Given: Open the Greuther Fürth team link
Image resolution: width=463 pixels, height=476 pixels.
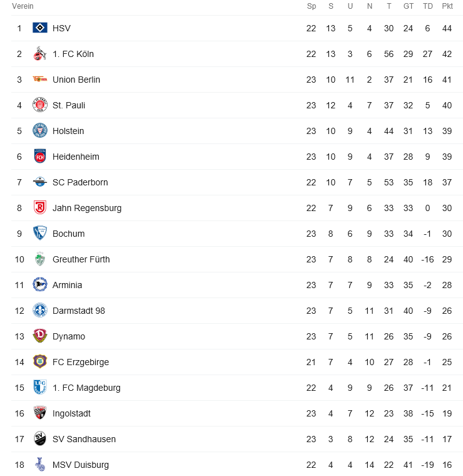Looking at the screenshot, I should point(81,259).
